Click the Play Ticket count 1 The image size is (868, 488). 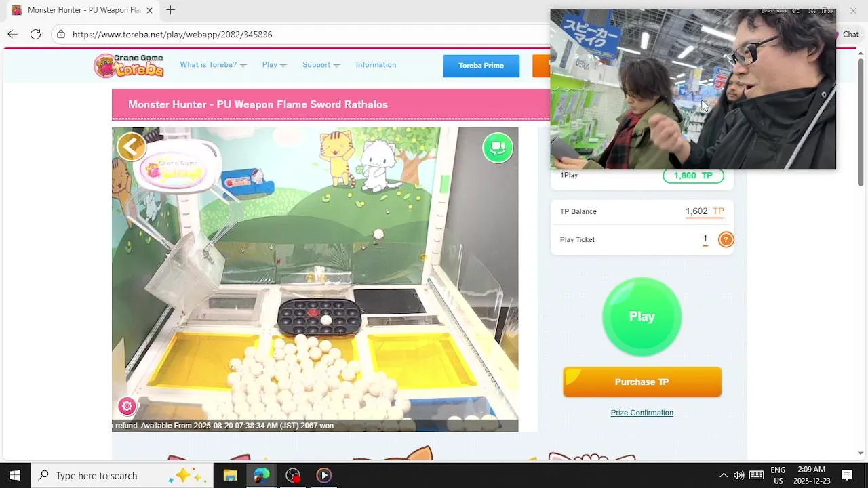click(705, 239)
